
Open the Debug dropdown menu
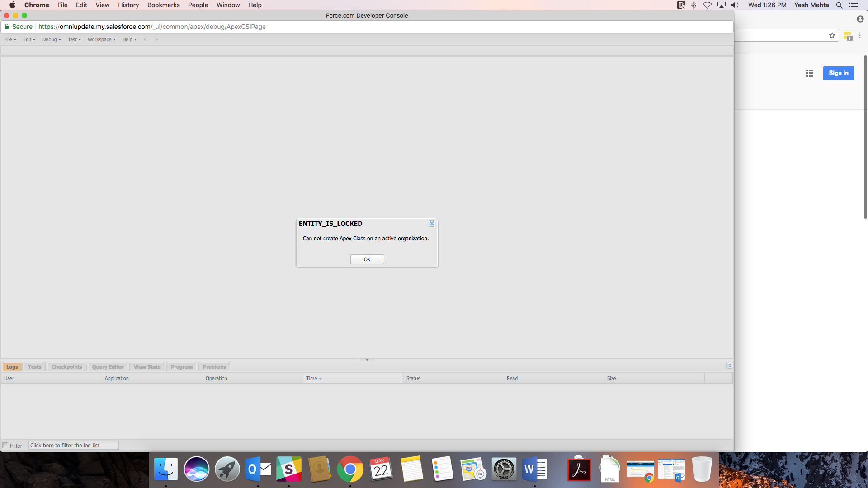[x=52, y=39]
